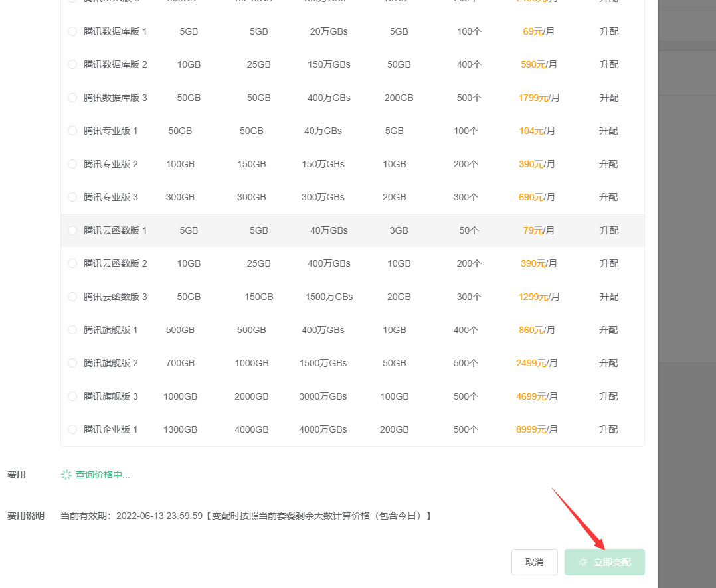
Task: Click 升配 in the 860元/月 row
Action: [608, 330]
